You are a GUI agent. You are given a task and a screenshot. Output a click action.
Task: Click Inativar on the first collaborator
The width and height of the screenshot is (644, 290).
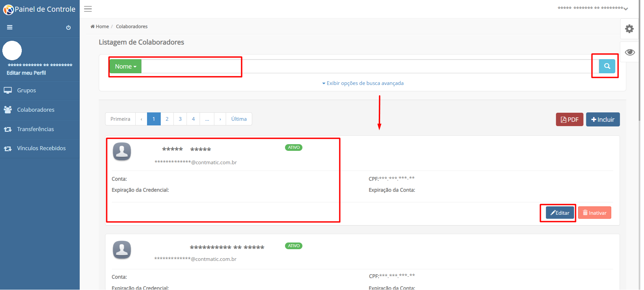(594, 213)
